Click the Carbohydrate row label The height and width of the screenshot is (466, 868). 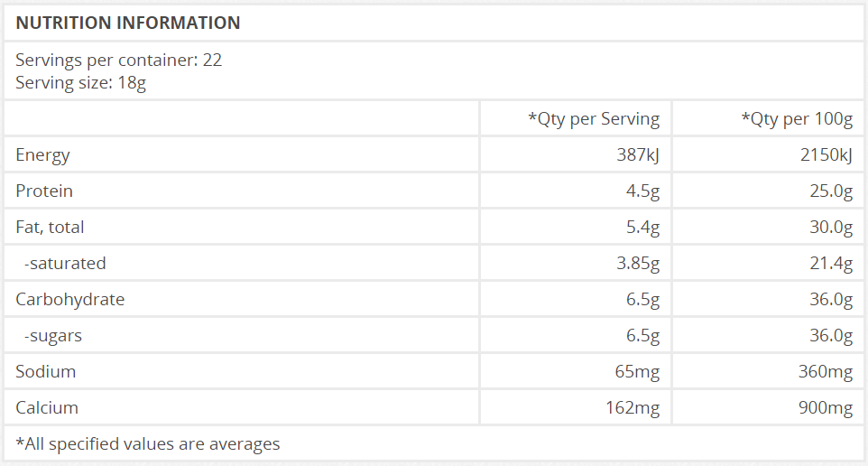[x=69, y=299]
